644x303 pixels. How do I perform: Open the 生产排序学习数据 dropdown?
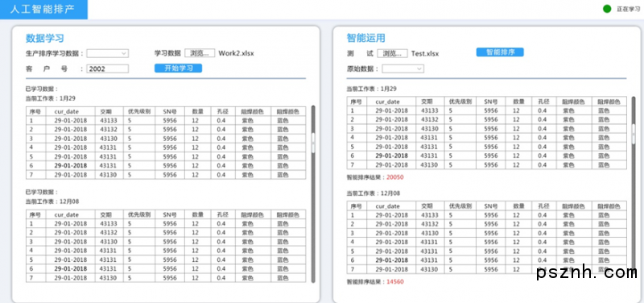(x=108, y=53)
